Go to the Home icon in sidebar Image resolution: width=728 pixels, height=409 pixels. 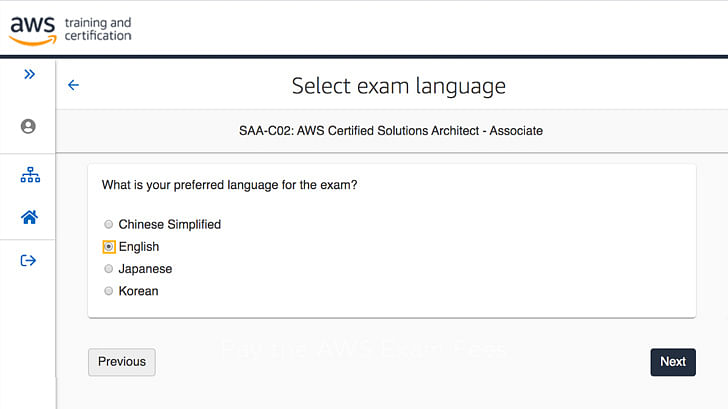tap(29, 217)
